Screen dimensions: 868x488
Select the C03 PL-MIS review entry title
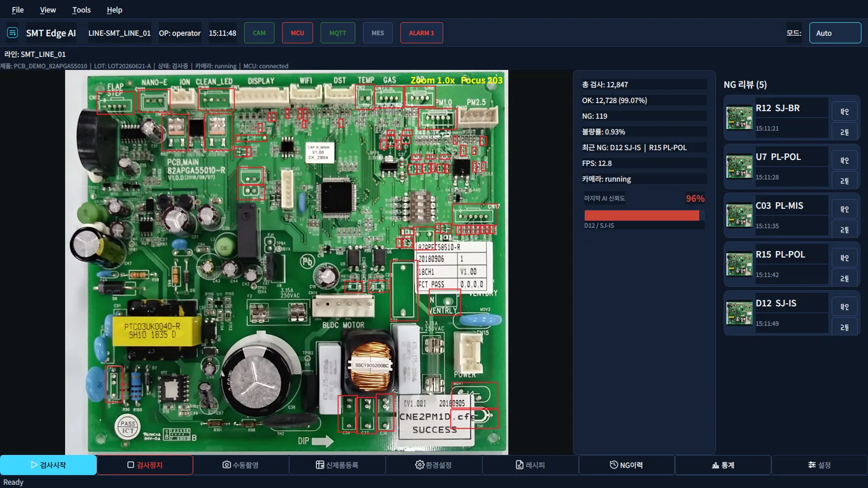pos(780,206)
